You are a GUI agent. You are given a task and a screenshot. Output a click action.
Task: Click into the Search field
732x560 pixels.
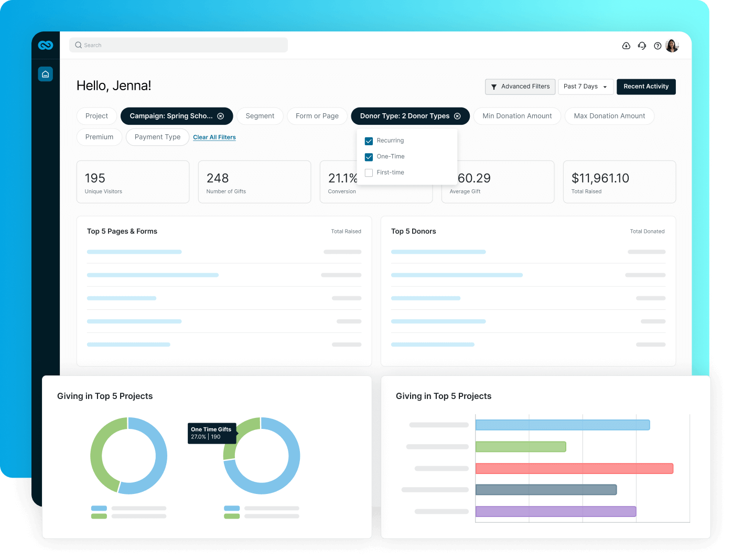(x=178, y=45)
